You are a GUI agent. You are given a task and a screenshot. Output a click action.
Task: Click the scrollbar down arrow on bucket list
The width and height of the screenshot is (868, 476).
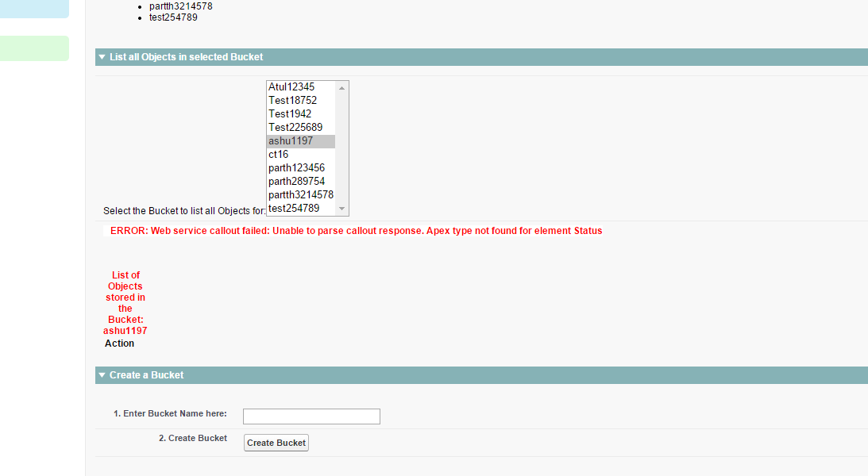click(342, 209)
